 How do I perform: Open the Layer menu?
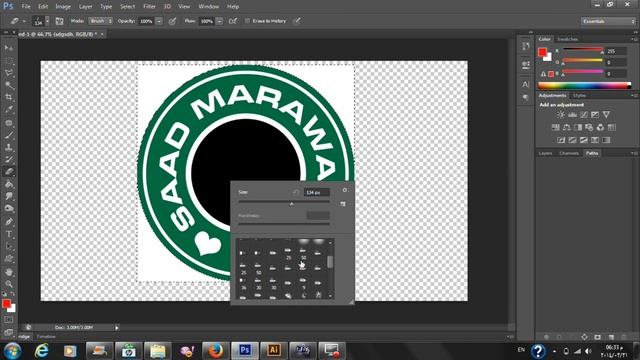click(85, 7)
